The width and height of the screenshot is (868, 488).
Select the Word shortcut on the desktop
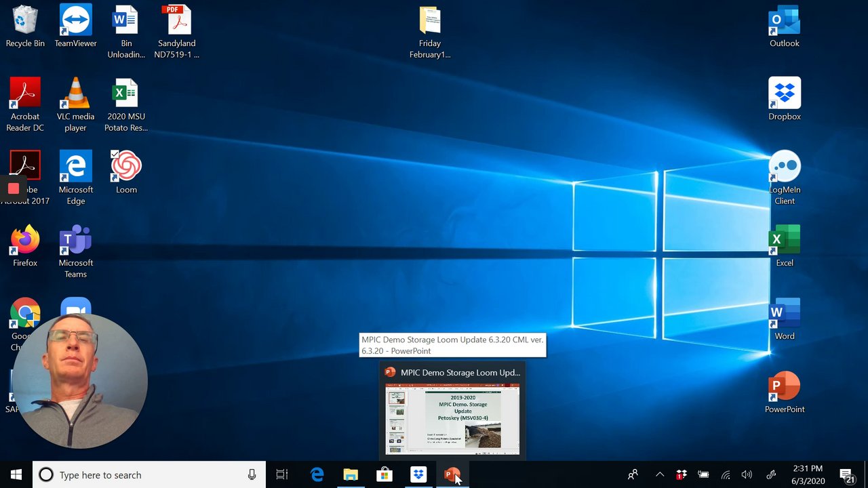[x=785, y=319]
